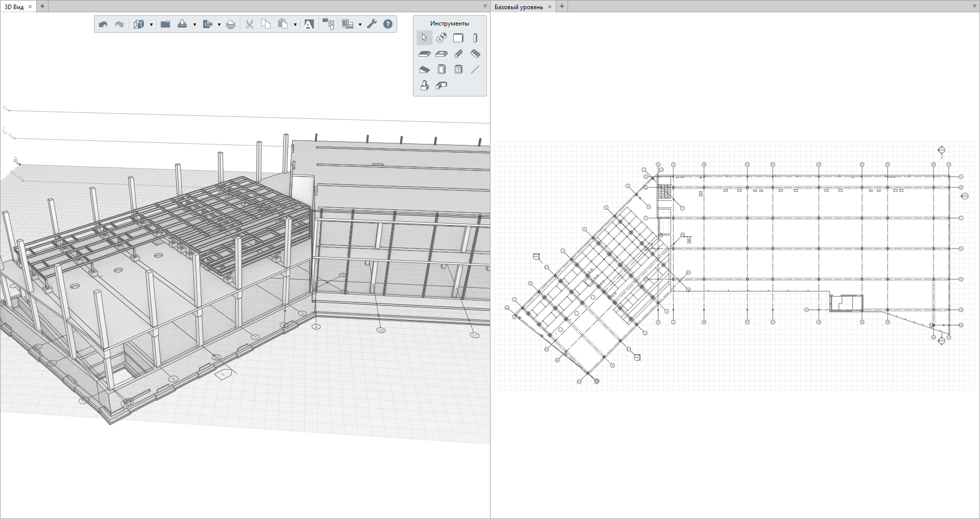The width and height of the screenshot is (980, 519).
Task: Choose the Roof tool
Action: click(x=424, y=69)
